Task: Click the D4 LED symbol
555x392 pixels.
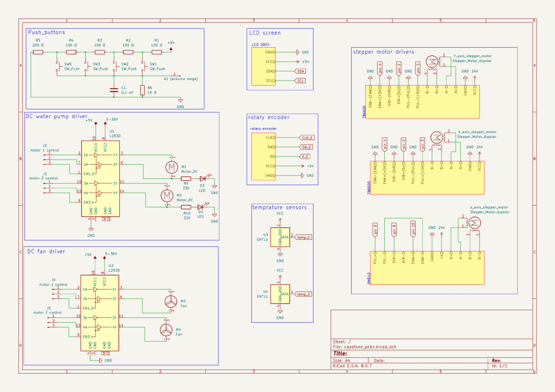Action: point(201,206)
